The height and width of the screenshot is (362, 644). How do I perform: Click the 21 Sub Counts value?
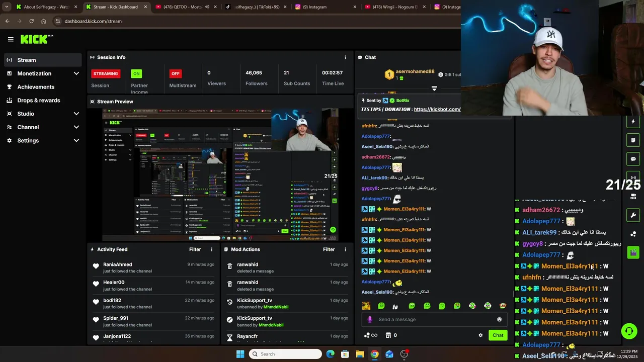286,73
